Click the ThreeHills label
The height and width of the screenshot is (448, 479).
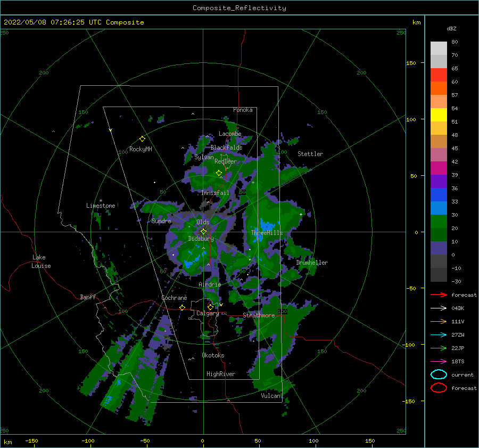[x=267, y=233]
